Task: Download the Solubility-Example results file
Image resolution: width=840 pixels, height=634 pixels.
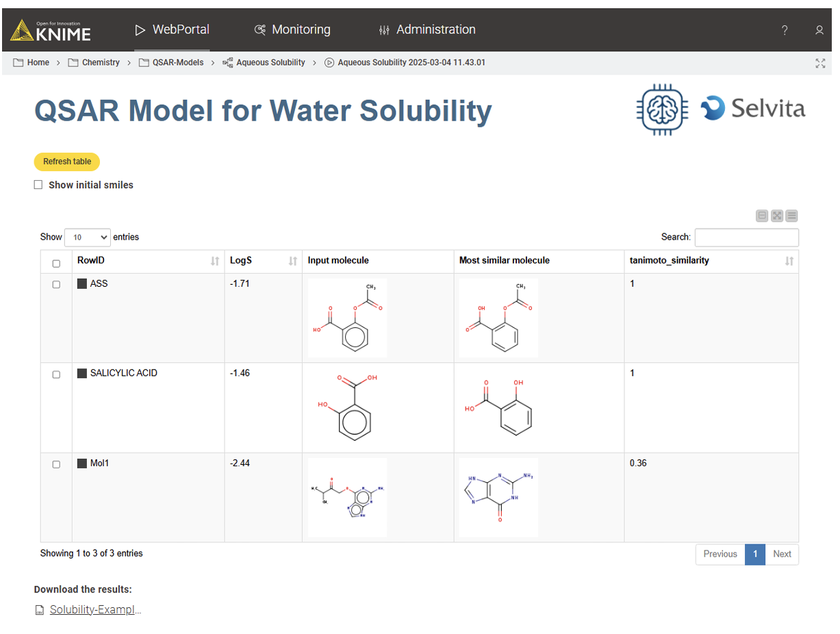Action: tap(94, 610)
